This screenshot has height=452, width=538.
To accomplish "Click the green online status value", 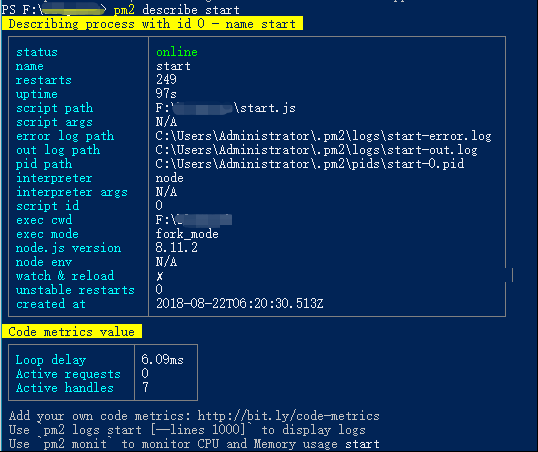I will 177,52.
